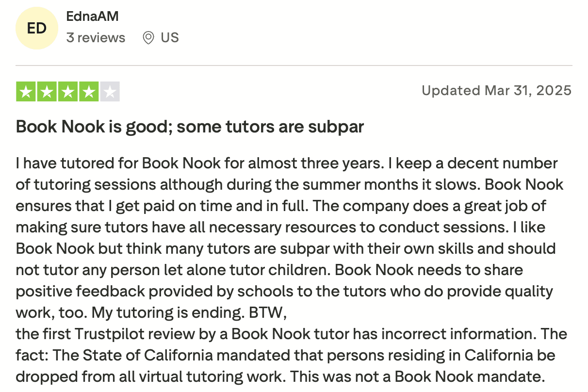Click the Updated Mar 31, 2025 date
This screenshot has width=588, height=392.
click(496, 90)
